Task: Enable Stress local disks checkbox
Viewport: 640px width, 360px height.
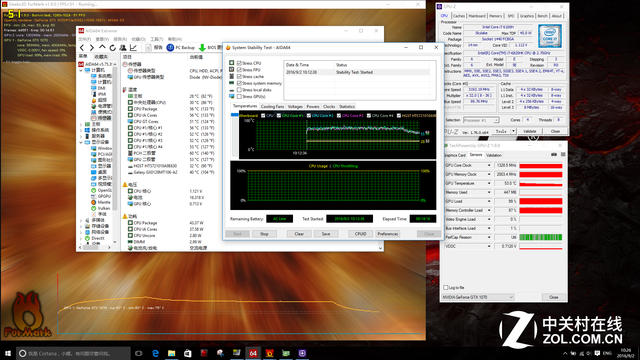Action: click(239, 90)
